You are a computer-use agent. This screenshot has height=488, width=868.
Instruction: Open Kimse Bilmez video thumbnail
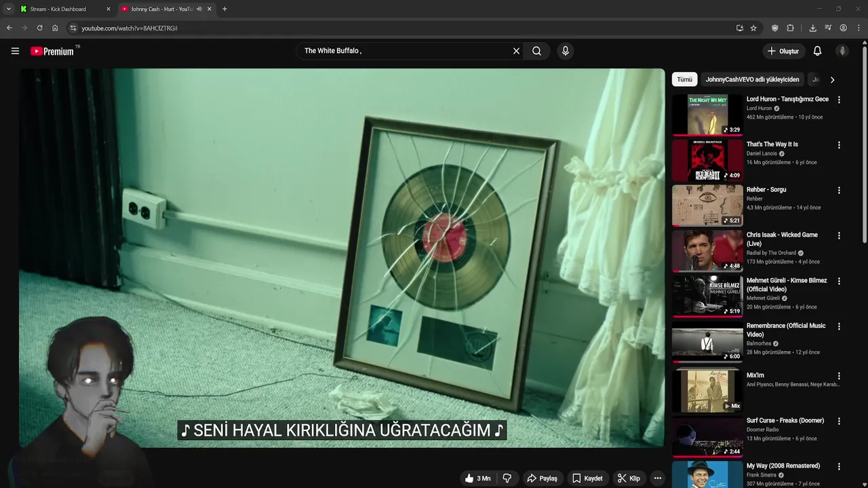pos(707,296)
